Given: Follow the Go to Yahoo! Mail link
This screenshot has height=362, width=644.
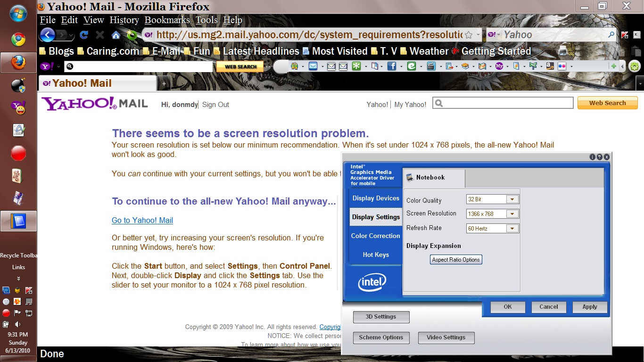Looking at the screenshot, I should point(142,220).
